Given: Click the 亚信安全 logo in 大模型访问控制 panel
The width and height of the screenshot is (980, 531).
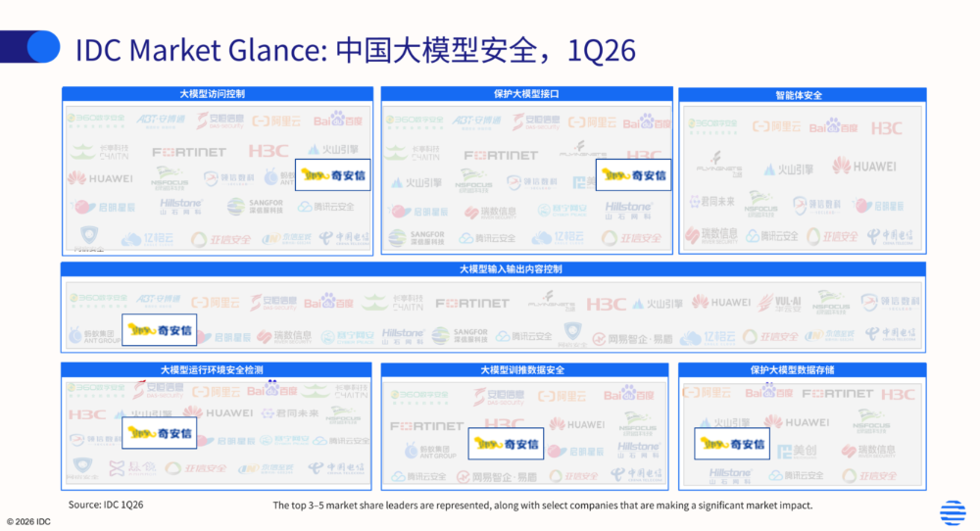Looking at the screenshot, I should [x=220, y=239].
